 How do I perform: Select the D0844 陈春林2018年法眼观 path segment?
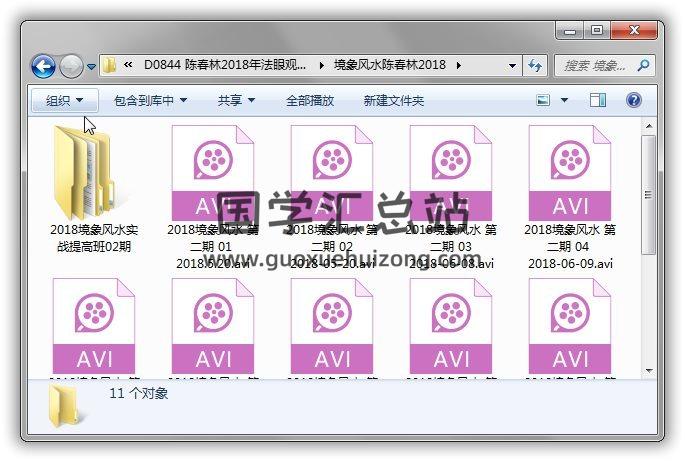coord(225,65)
